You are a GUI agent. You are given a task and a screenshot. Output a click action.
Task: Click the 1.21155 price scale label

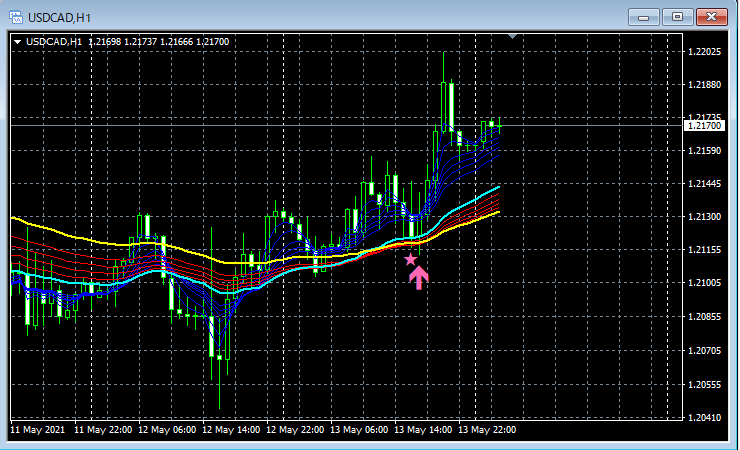point(705,250)
